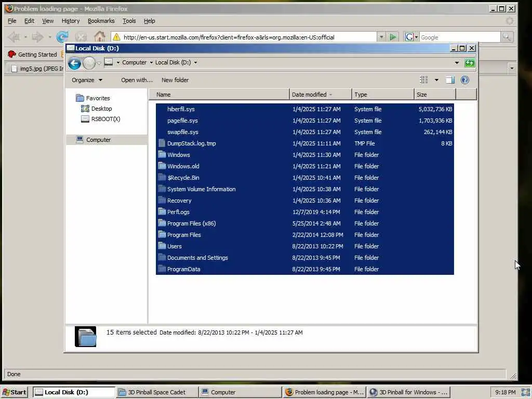The width and height of the screenshot is (532, 399).
Task: Click the green Refresh icon in Explorer address bar
Action: click(470, 63)
